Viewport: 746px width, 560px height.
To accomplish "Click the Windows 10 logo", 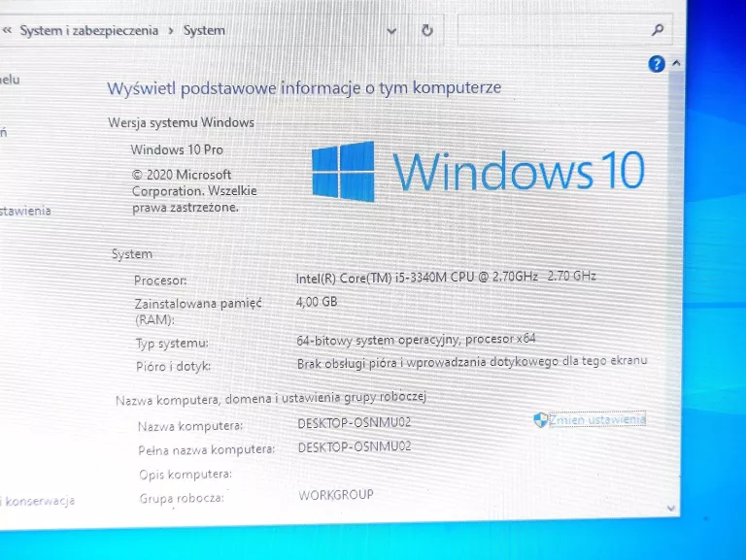I will coord(478,172).
